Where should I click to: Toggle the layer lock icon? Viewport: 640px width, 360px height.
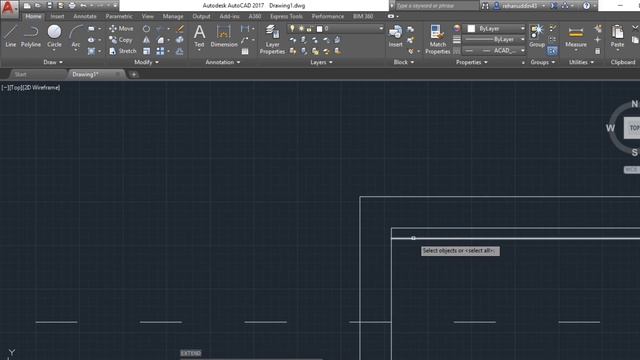click(x=310, y=29)
